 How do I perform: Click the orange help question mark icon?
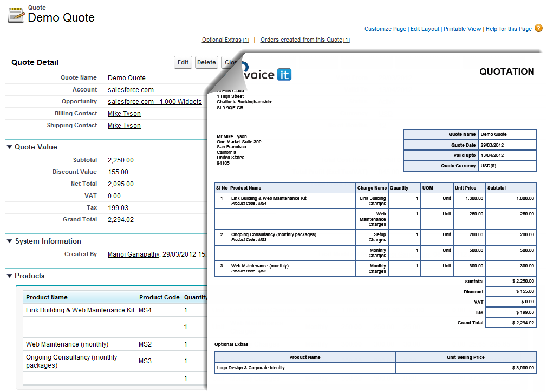point(539,28)
